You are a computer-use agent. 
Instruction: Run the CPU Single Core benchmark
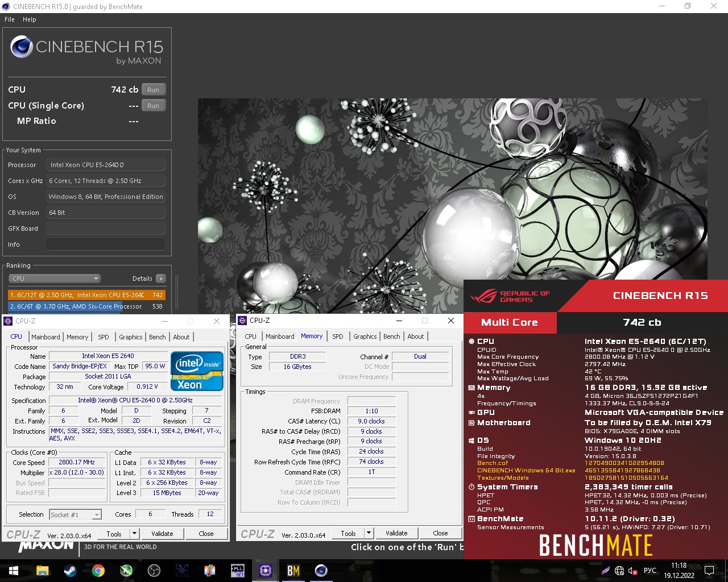(x=154, y=106)
